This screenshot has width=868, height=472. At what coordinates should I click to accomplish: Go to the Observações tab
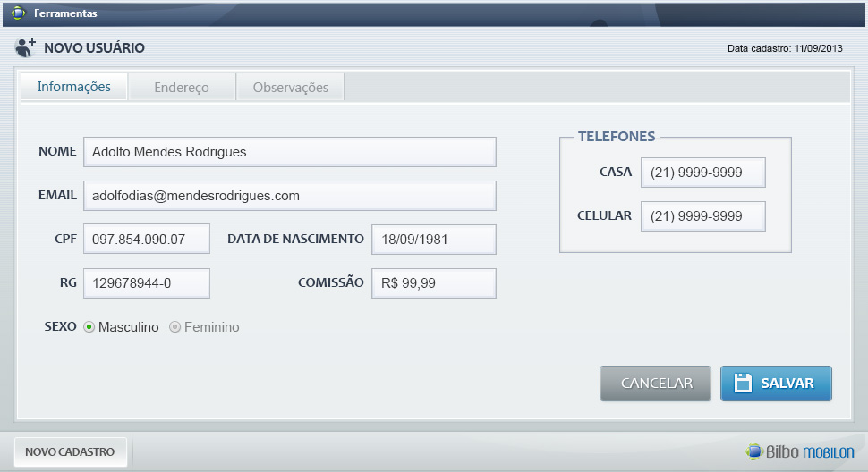290,88
